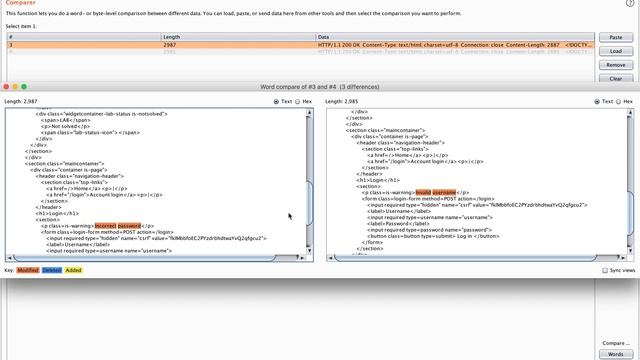Close the Word compare window (red)
640x360 pixels.
[x=6, y=87]
